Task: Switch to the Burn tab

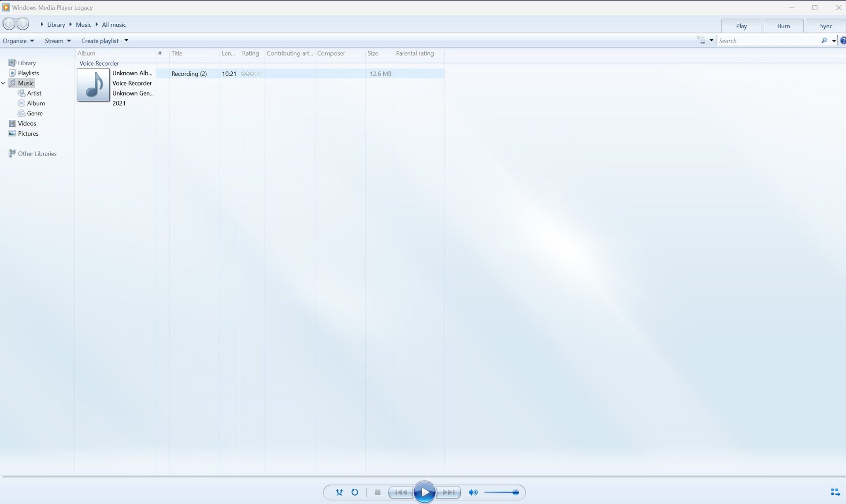Action: (x=783, y=26)
